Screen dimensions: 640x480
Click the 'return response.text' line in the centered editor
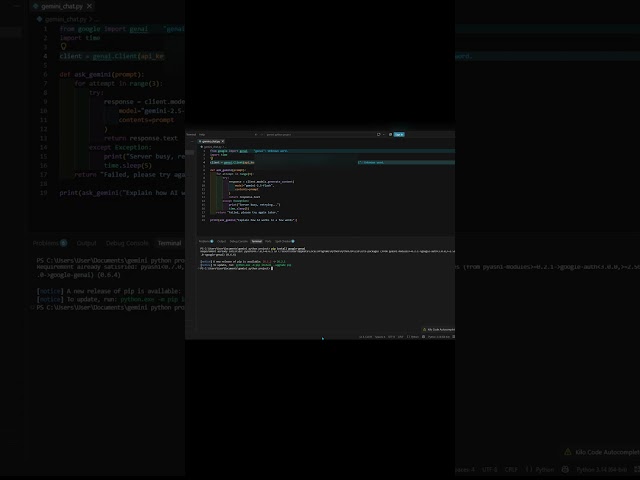(244, 197)
